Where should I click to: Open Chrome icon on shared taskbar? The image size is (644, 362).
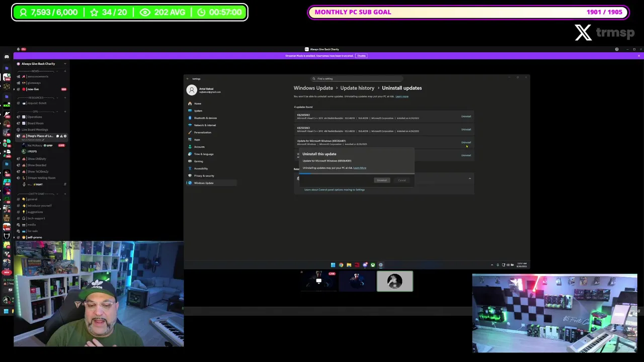click(x=341, y=265)
